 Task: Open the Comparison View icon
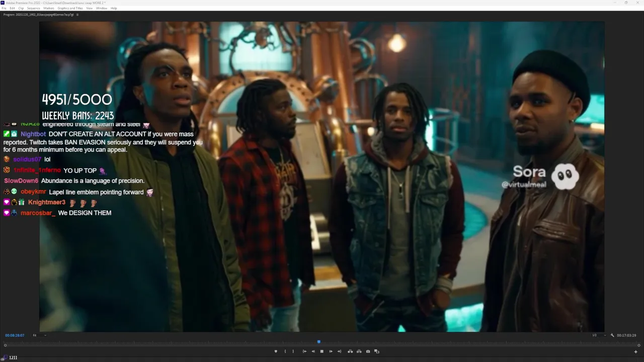377,351
